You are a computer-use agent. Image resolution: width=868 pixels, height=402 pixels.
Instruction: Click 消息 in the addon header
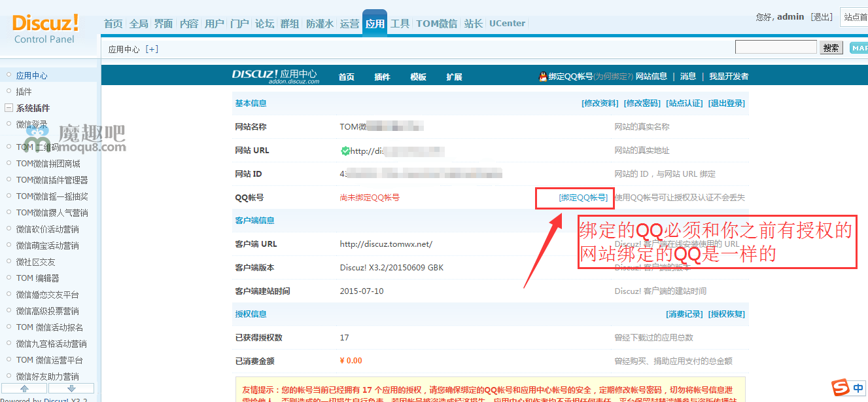688,77
